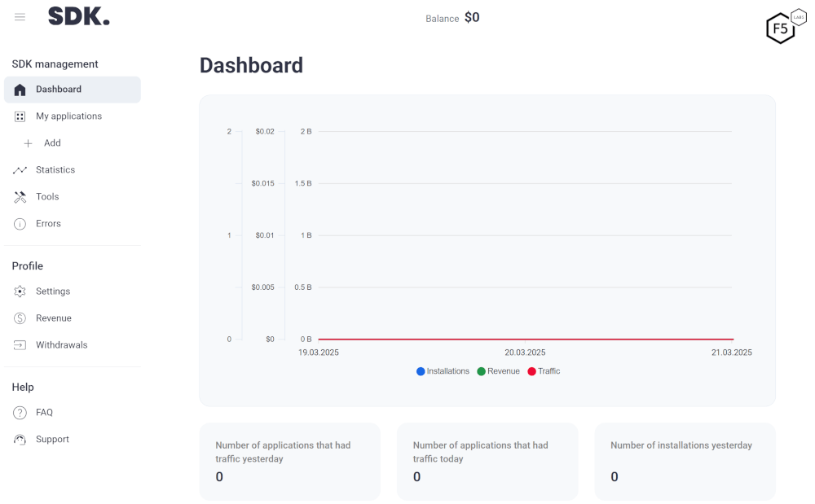Toggle Revenue series in chart legend
Screen dimensions: 815x504
point(498,371)
